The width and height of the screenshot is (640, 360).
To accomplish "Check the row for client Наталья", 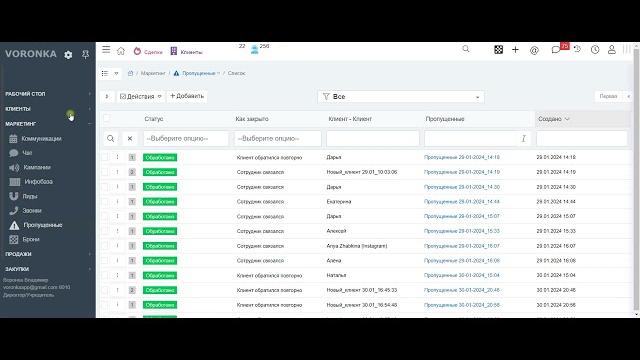I will pyautogui.click(x=105, y=276).
